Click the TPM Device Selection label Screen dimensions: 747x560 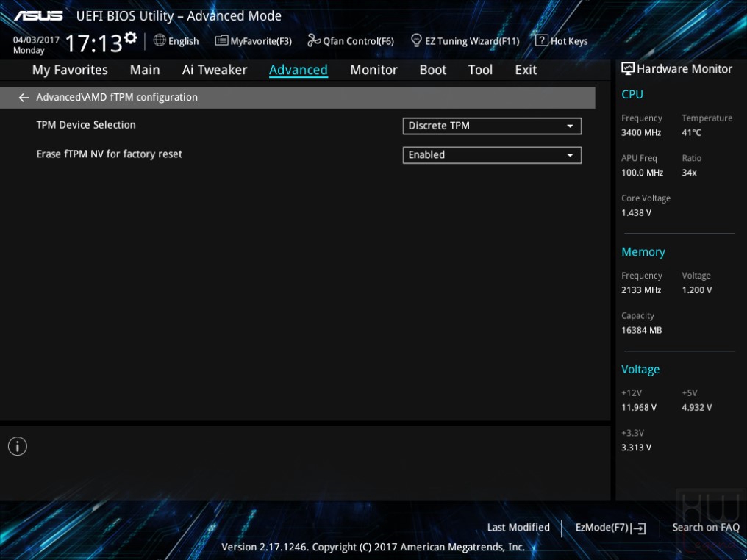(x=86, y=125)
